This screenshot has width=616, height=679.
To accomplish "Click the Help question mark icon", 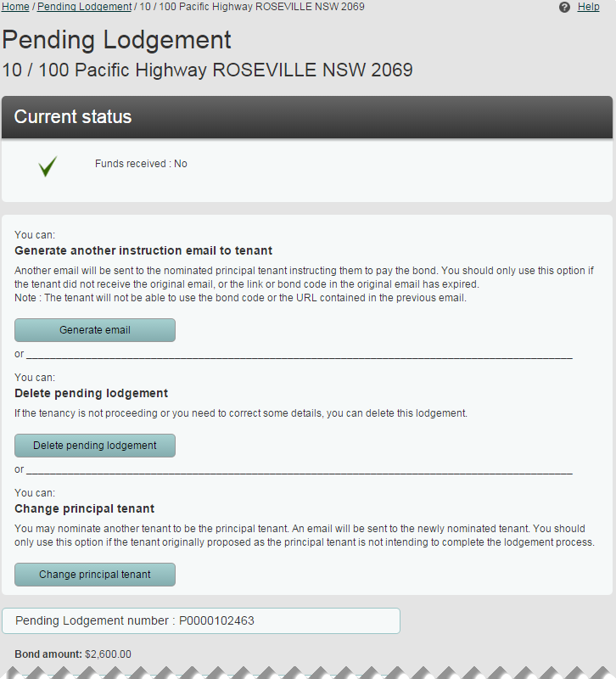I will [563, 7].
